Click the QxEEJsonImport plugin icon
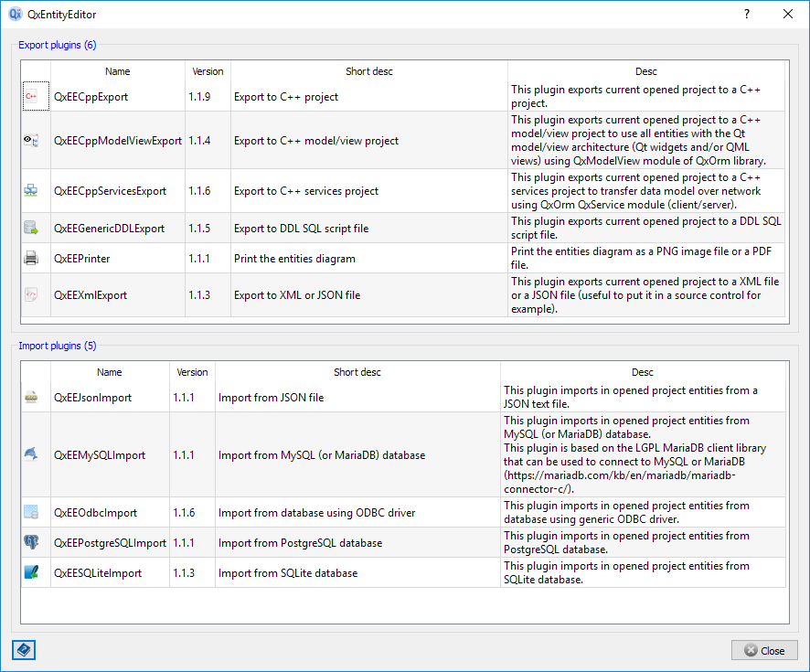Screen dimensions: 810x672 [x=32, y=398]
